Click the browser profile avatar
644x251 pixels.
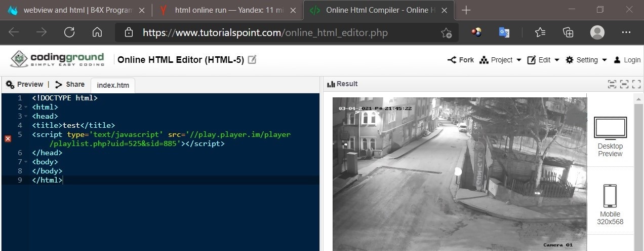(597, 32)
